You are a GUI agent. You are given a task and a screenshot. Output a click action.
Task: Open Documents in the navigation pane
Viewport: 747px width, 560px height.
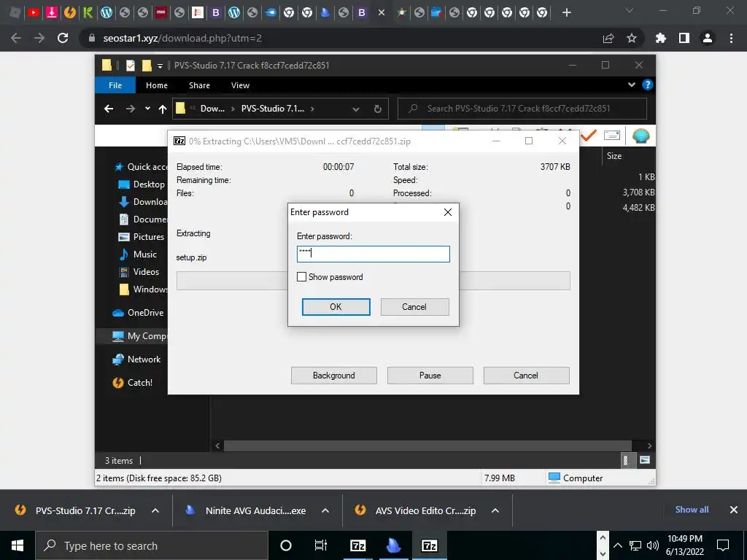pos(143,219)
